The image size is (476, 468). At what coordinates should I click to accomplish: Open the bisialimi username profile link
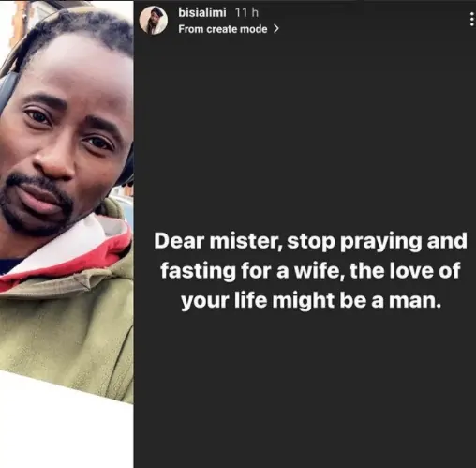click(x=202, y=12)
